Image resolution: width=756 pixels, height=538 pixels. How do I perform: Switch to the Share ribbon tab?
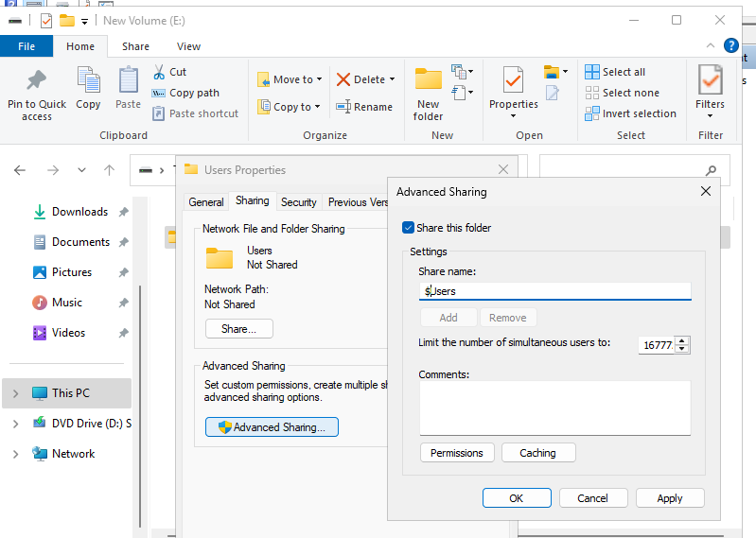click(135, 46)
